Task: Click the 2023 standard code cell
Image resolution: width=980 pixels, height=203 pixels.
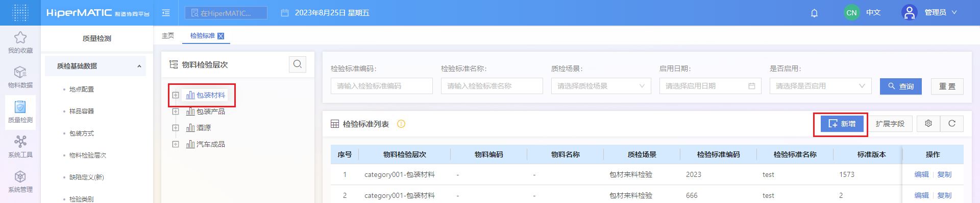Action: pyautogui.click(x=694, y=174)
